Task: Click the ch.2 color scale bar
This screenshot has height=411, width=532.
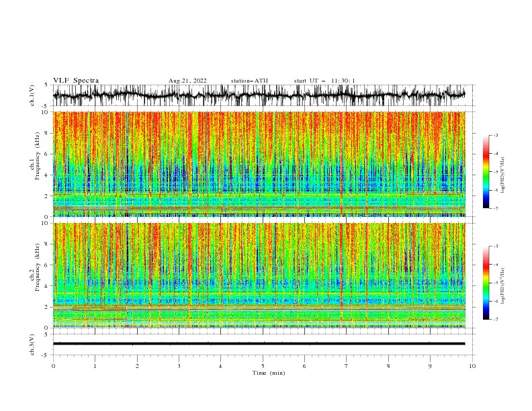Action: click(x=486, y=283)
